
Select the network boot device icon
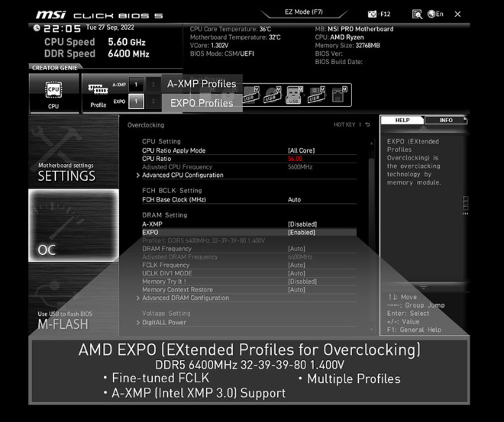(339, 95)
